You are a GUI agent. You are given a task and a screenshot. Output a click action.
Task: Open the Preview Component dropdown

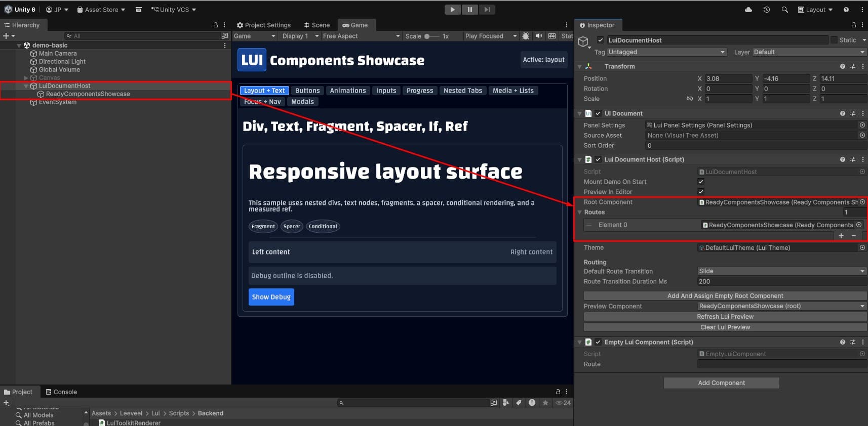[782, 306]
